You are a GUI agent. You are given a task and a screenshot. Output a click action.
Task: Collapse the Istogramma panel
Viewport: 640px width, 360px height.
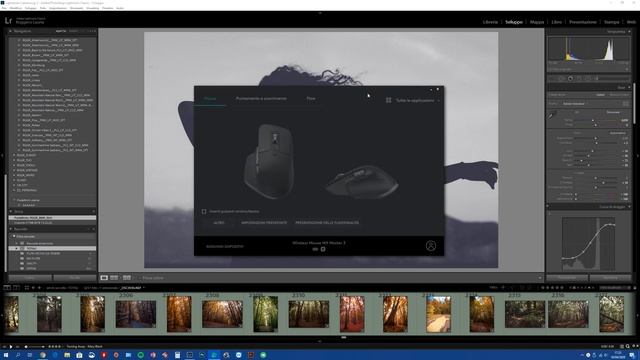[629, 31]
